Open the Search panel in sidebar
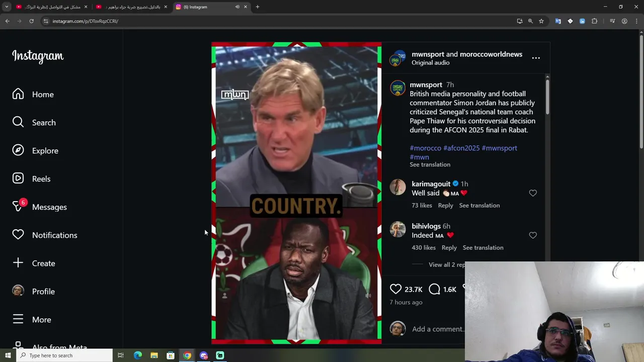 (x=34, y=123)
